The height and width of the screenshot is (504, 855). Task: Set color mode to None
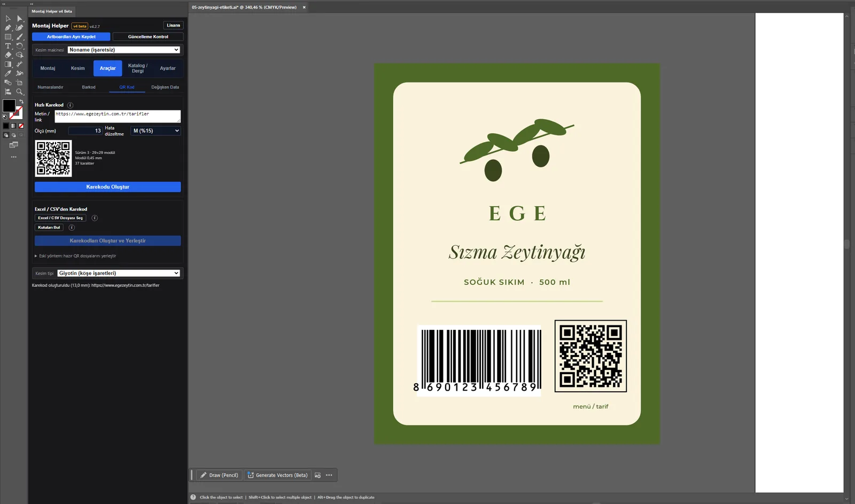[21, 126]
